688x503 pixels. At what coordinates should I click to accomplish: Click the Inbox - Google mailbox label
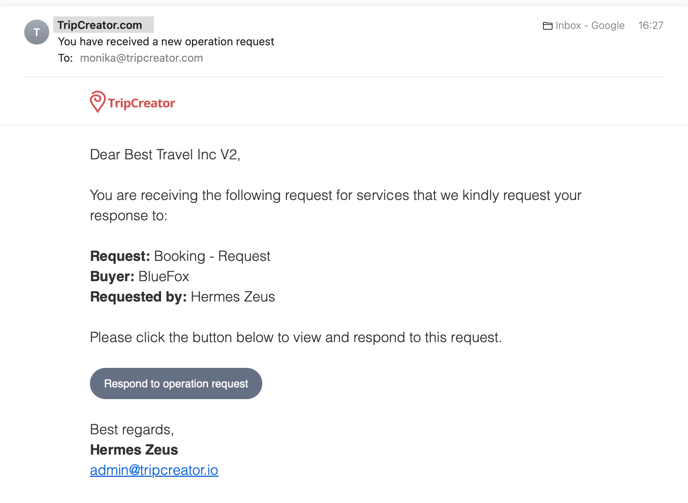(x=590, y=25)
